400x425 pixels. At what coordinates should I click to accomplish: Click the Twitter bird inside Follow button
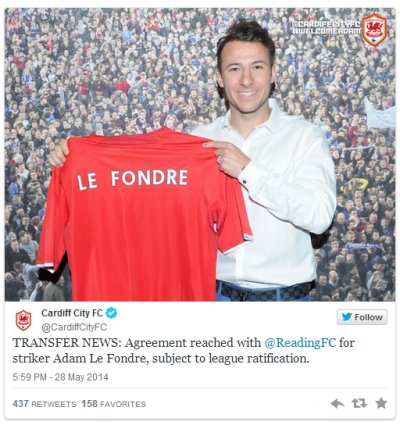click(x=347, y=317)
